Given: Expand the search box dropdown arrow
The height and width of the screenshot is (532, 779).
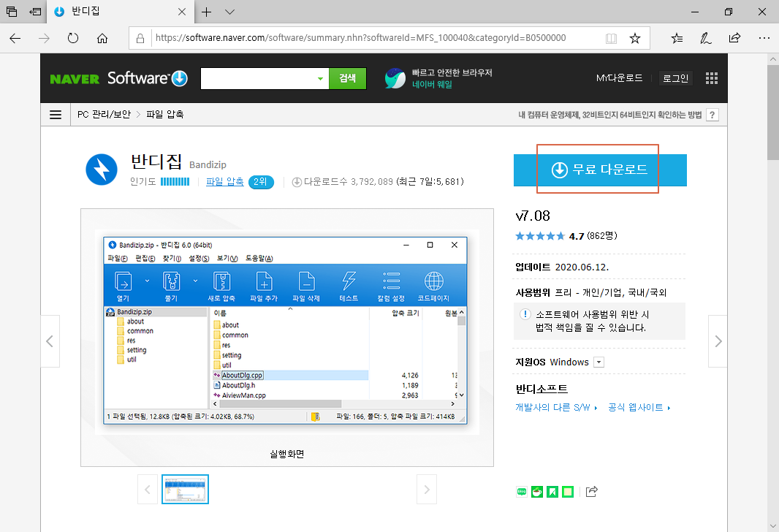Looking at the screenshot, I should pyautogui.click(x=321, y=78).
